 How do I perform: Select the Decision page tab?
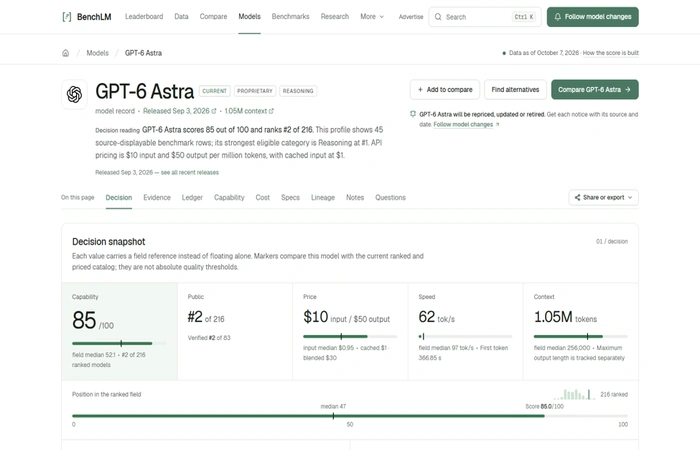(119, 197)
